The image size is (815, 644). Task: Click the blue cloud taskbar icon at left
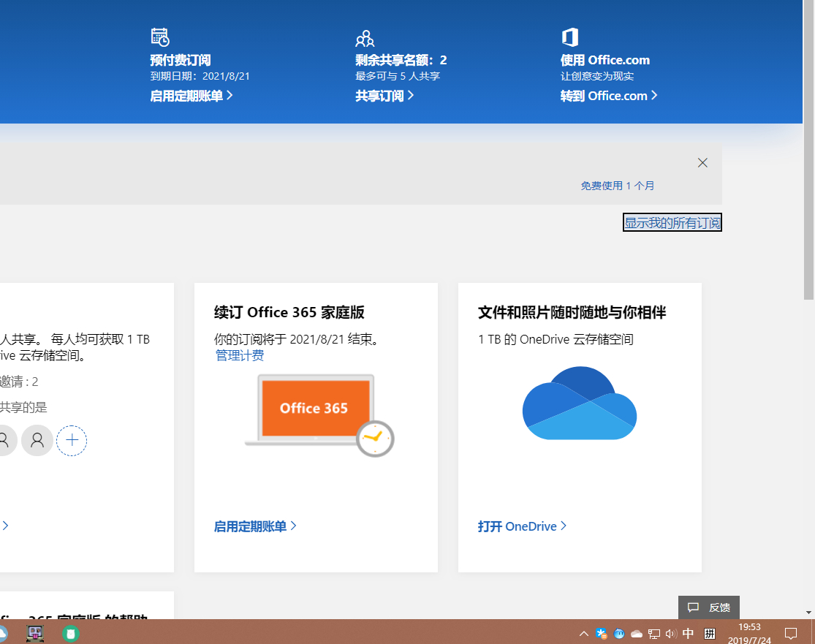(x=4, y=634)
